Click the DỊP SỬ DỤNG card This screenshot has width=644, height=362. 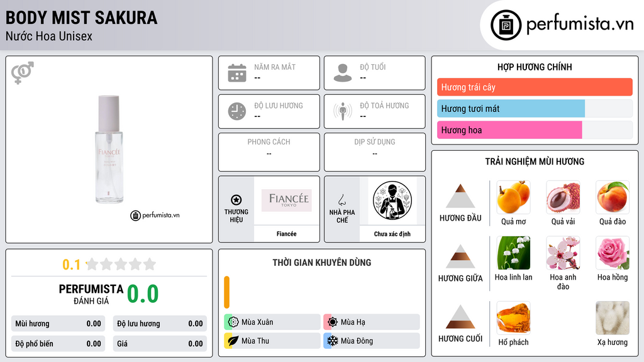375,152
